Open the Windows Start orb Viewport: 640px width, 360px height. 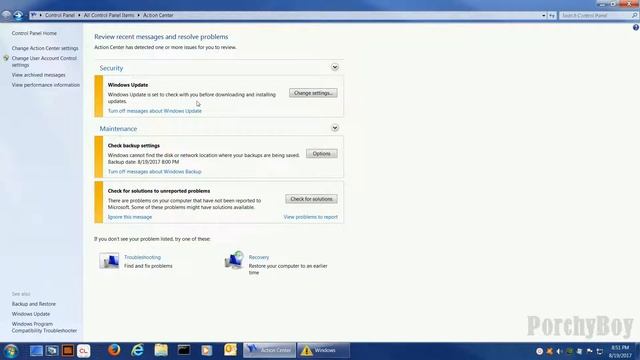pos(11,351)
